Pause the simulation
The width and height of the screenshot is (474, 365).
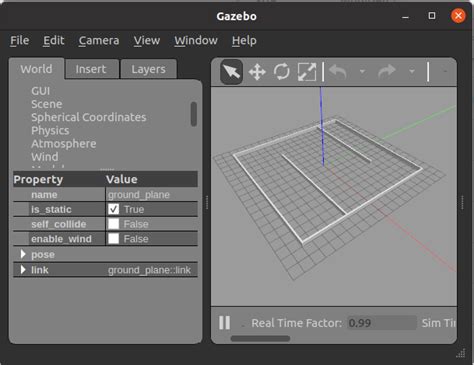(x=224, y=323)
